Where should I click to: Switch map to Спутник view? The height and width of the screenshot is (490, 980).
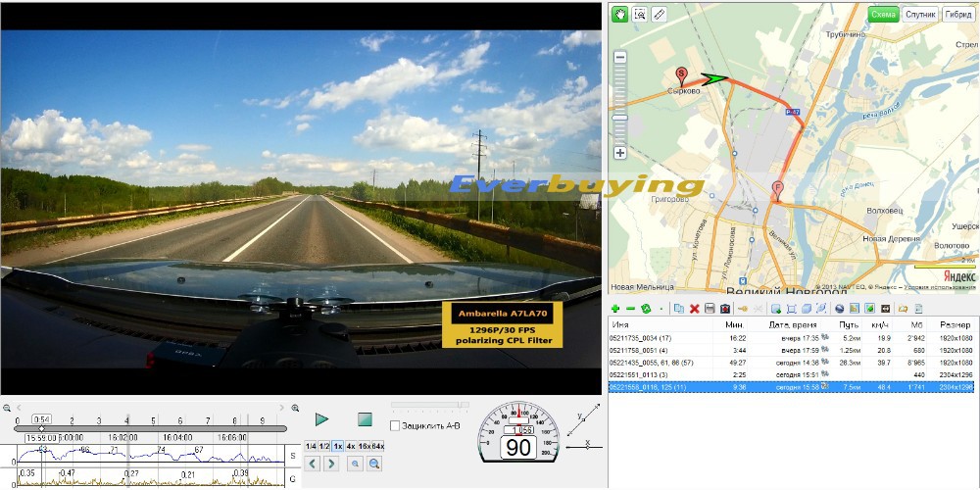pyautogui.click(x=920, y=15)
